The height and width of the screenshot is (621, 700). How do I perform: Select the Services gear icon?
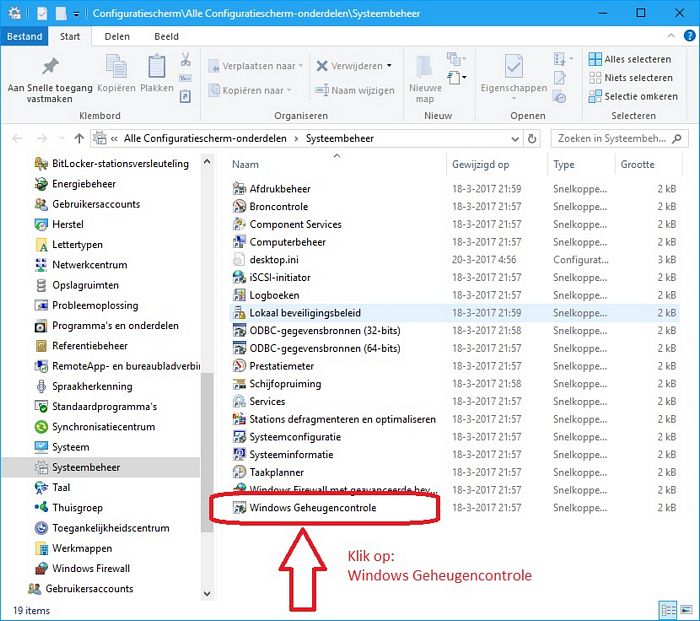pyautogui.click(x=239, y=401)
